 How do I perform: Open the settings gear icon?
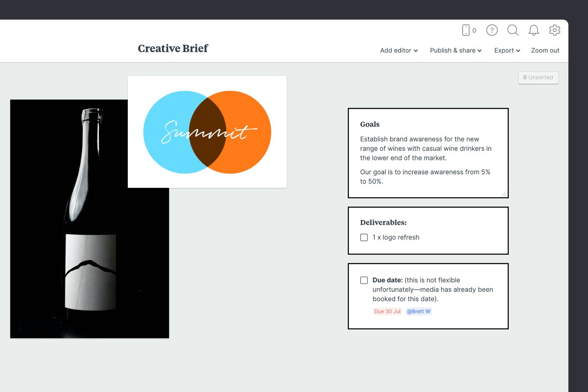555,30
